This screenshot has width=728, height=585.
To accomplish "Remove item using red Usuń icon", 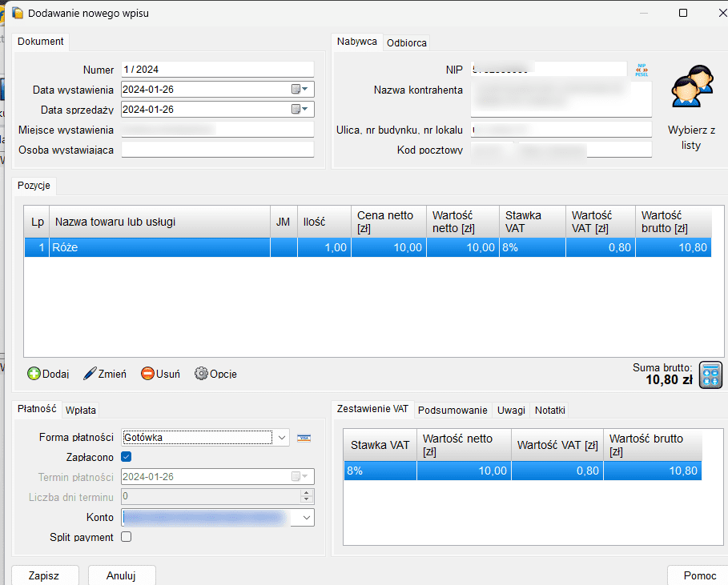I will 147,374.
